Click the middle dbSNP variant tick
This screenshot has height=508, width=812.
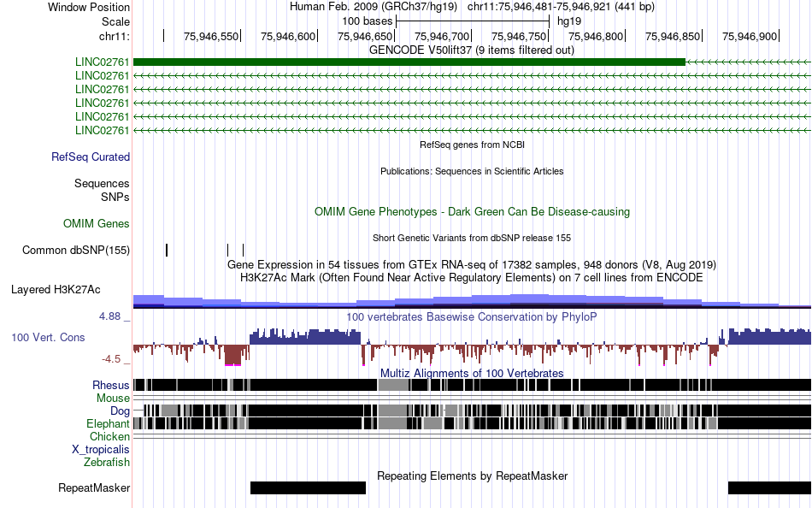click(228, 251)
